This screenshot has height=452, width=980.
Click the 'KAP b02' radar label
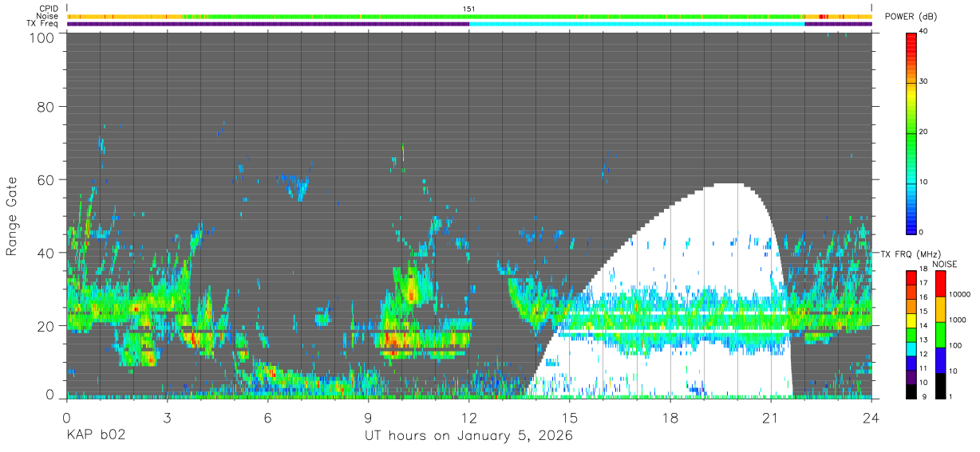[x=95, y=436]
